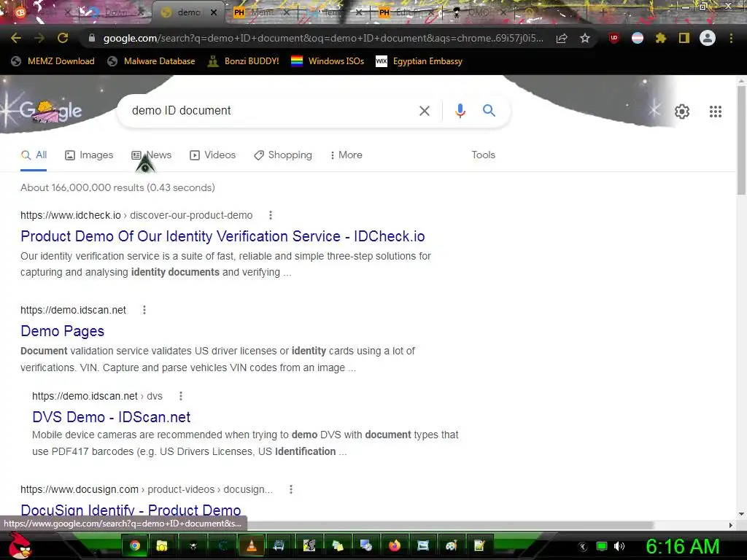Open the Google apps grid
Screen dimensions: 747x560
(x=716, y=112)
